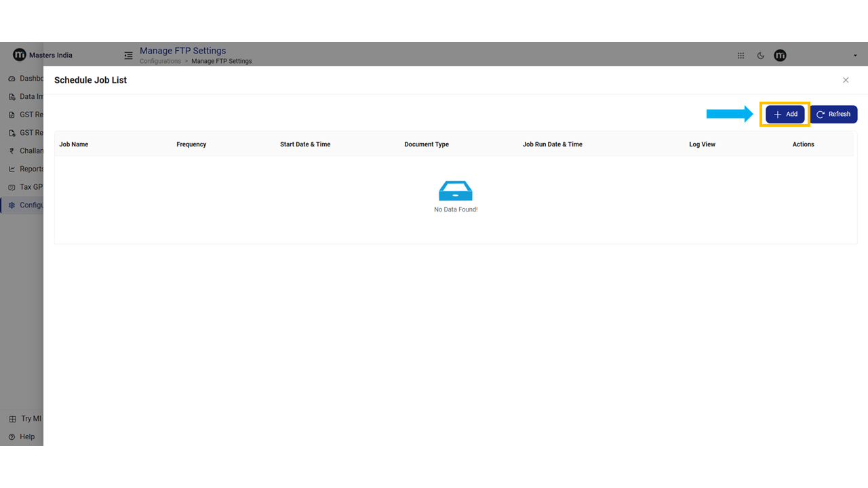Close the Schedule Job List dialog
The width and height of the screenshot is (868, 488).
[846, 80]
